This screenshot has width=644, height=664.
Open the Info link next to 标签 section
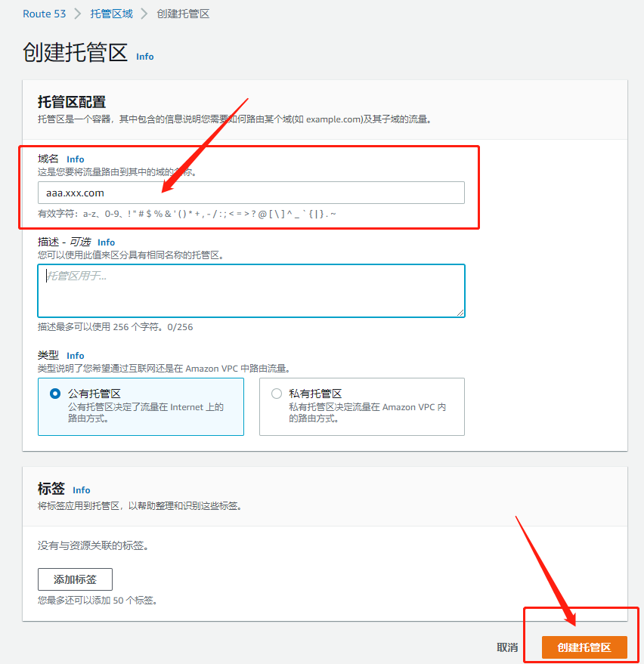tap(81, 490)
